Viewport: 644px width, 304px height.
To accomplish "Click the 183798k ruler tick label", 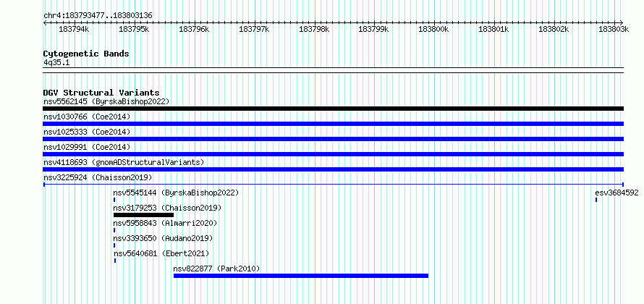I will [314, 30].
